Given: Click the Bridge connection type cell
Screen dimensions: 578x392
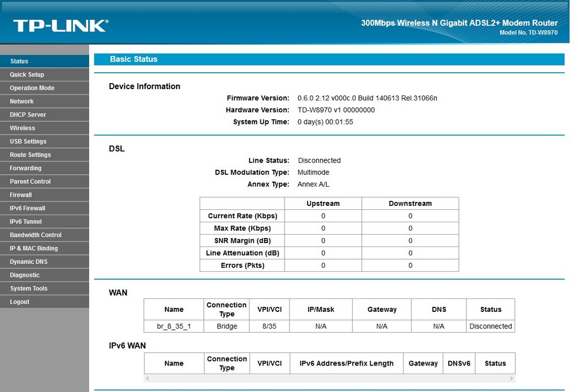Looking at the screenshot, I should [227, 327].
